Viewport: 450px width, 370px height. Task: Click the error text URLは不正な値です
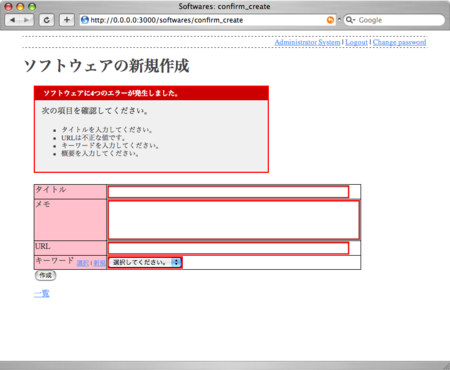(93, 138)
